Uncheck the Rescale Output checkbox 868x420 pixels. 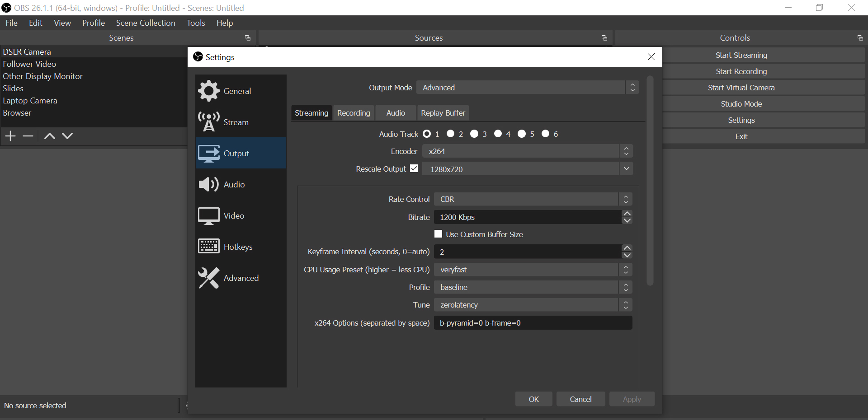click(x=414, y=168)
